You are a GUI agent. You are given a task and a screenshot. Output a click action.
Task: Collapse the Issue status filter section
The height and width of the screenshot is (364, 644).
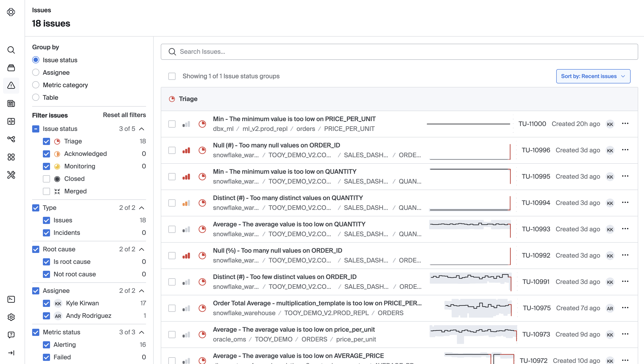[142, 129]
